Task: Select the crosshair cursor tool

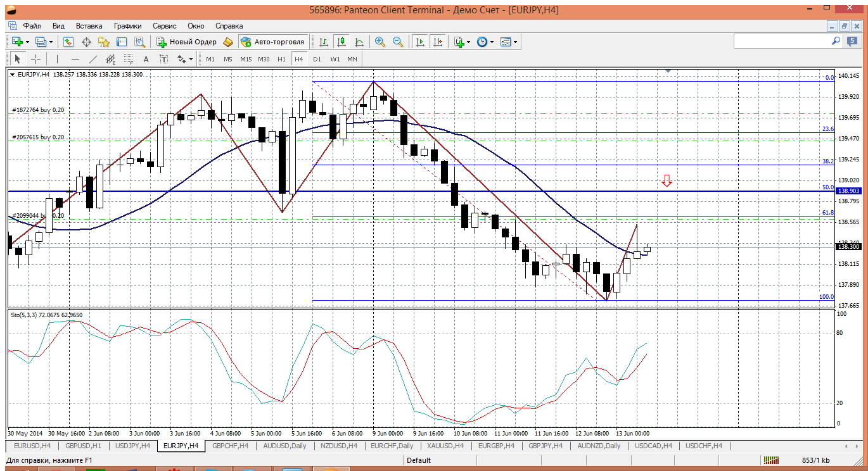Action: click(x=36, y=59)
